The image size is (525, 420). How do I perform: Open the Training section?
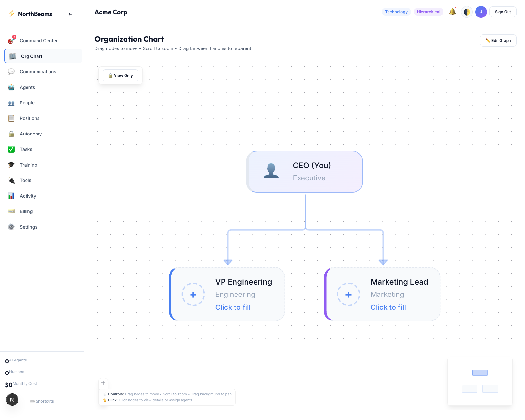[28, 165]
